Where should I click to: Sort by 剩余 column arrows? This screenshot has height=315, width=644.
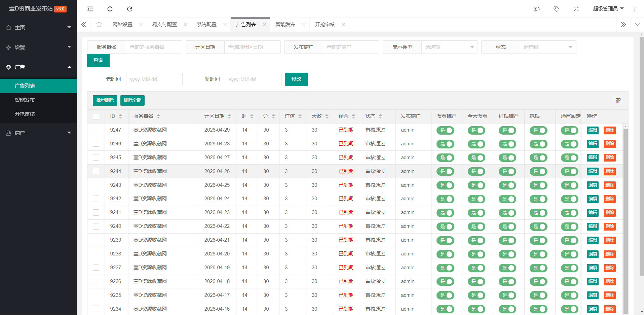pos(353,116)
